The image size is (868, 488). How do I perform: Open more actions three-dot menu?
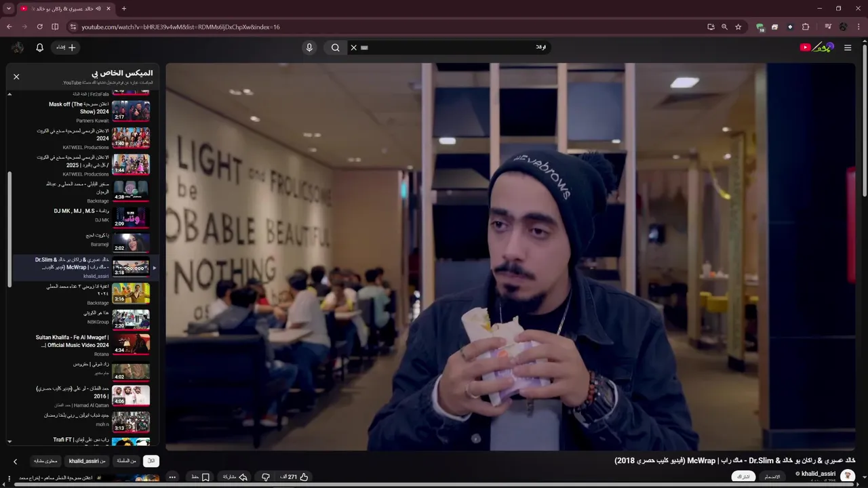point(172,477)
